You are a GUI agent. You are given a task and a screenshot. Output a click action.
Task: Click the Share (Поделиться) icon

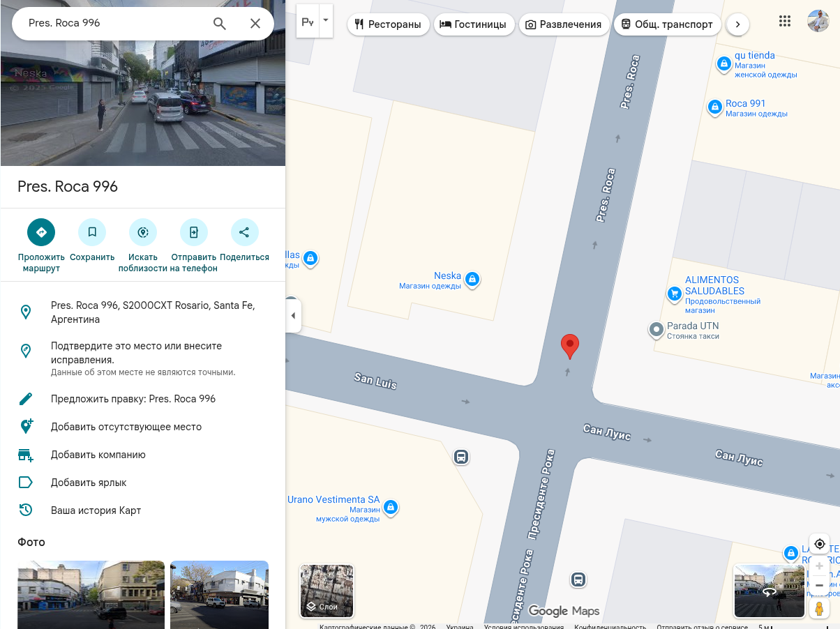(x=244, y=232)
